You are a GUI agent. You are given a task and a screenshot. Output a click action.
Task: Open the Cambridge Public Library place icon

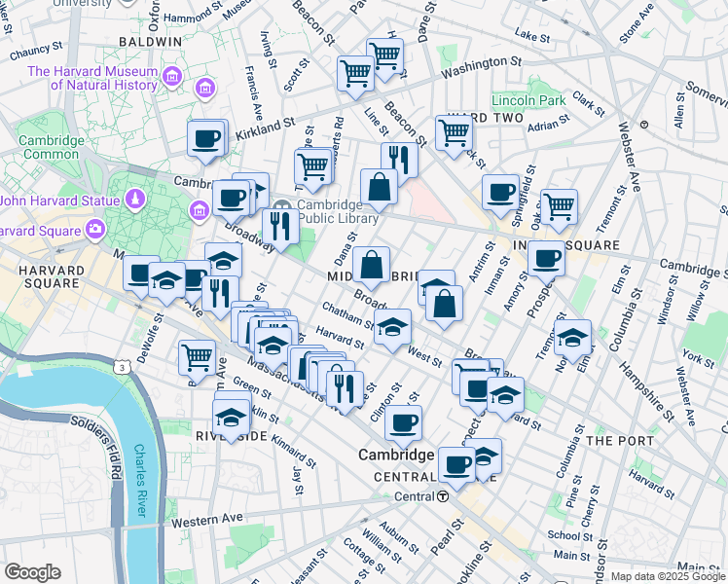283,206
